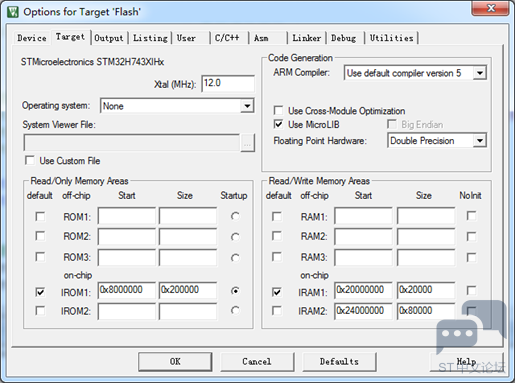Open the Output tab
The width and height of the screenshot is (515, 383).
coord(109,38)
